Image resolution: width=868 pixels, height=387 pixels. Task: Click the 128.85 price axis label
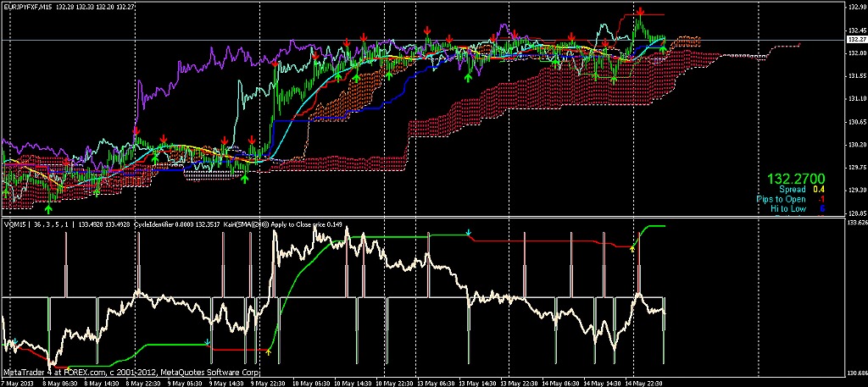[856, 213]
